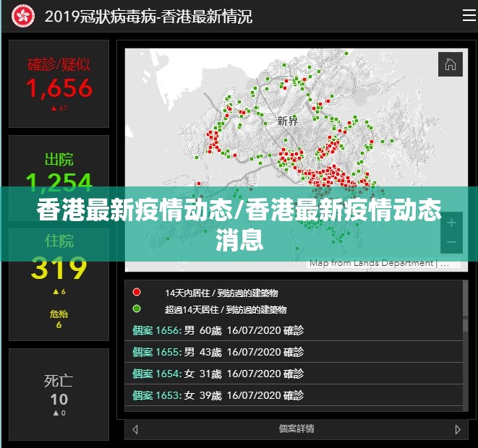The image size is (478, 448).
Task: Expand map attribution ellipsis
Action: [x=447, y=264]
